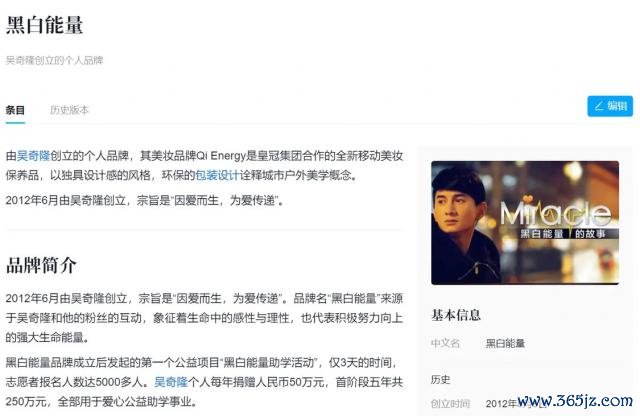Viewport: 640px width, 416px height.
Task: Click the 基本信息 heading in the sidebar
Action: [456, 315]
